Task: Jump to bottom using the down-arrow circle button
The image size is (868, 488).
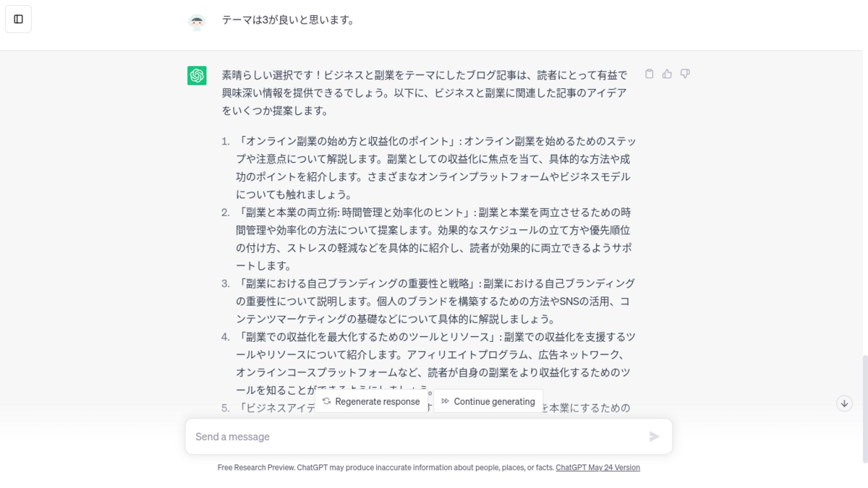Action: (844, 403)
